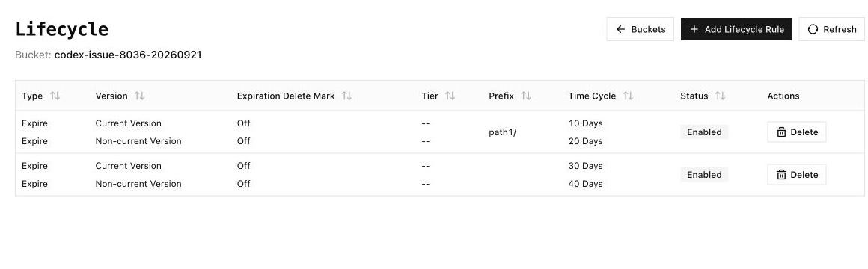Viewport: 868px width, 269px height.
Task: Click the 10 Days time cycle cell
Action: coord(585,123)
